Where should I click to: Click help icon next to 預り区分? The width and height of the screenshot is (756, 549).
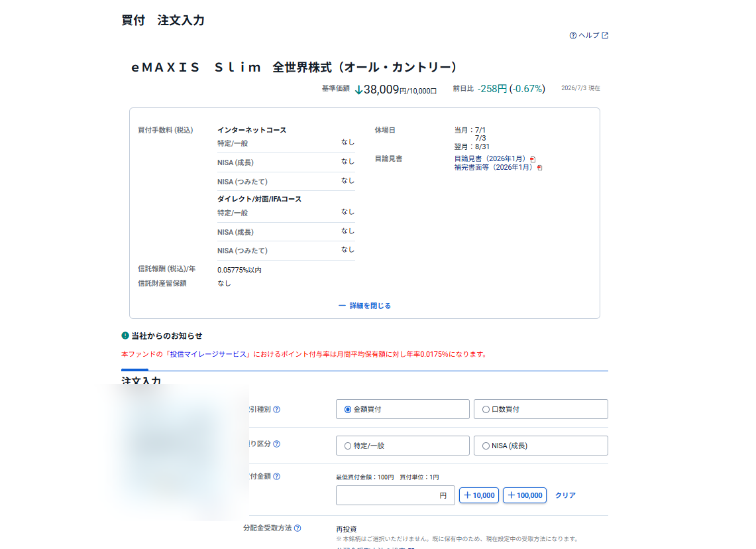(x=277, y=444)
